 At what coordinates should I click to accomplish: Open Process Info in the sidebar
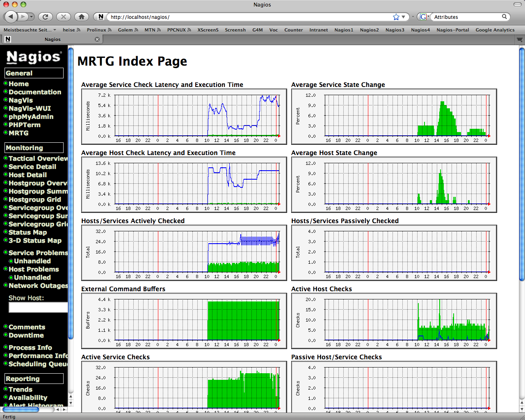tap(30, 347)
